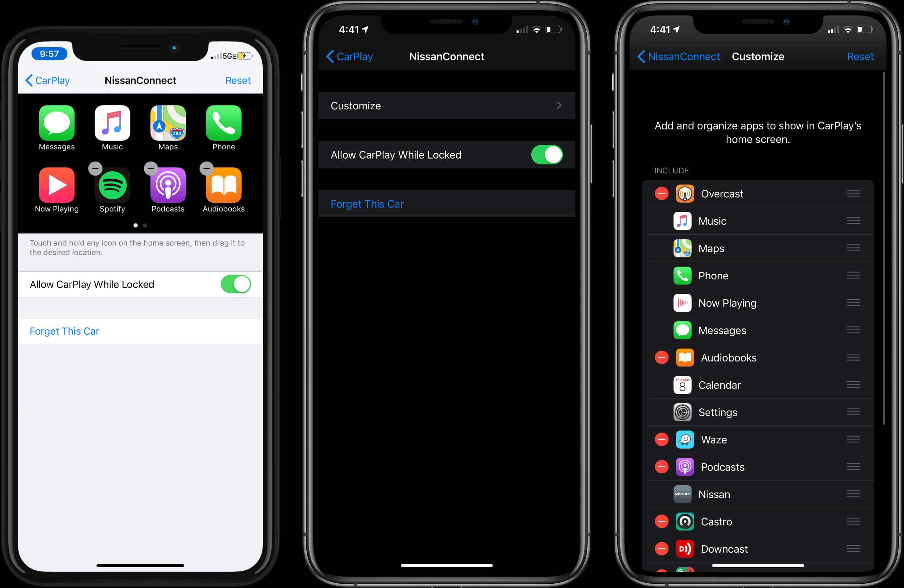
Task: Open the Podcasts app icon
Action: click(x=168, y=185)
